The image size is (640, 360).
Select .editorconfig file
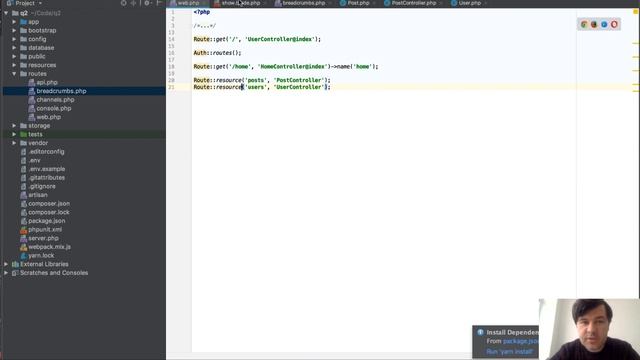(x=46, y=151)
